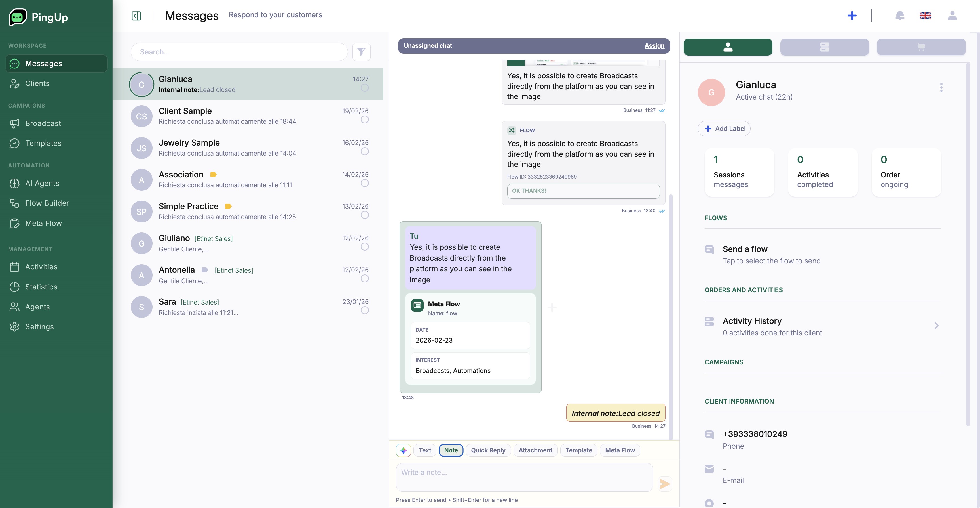Open Gianluca's three-dot options menu

pos(941,88)
